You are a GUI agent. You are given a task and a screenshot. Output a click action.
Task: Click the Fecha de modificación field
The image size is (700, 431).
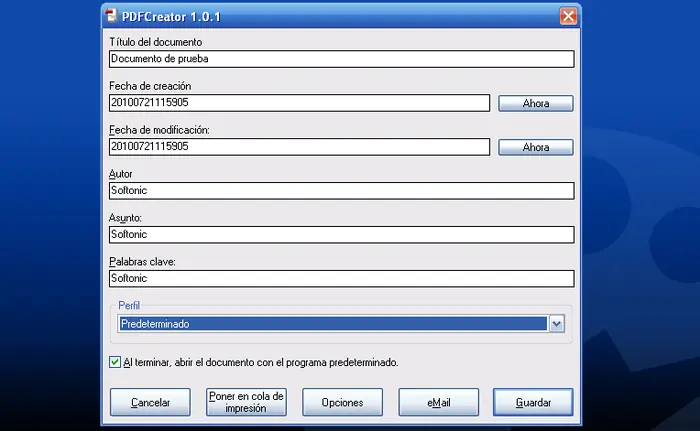click(x=299, y=146)
